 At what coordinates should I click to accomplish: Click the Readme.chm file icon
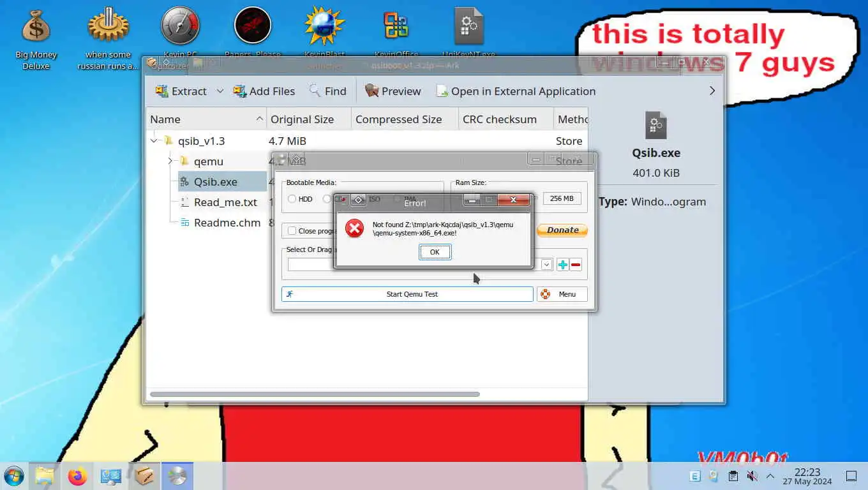pos(184,223)
